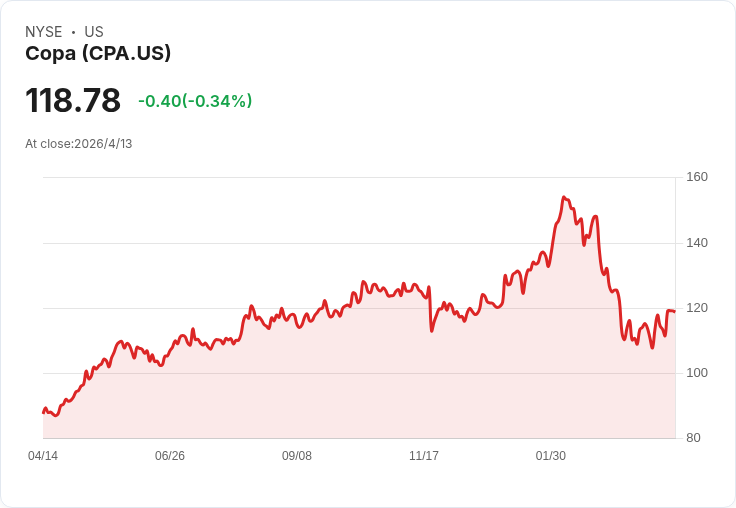Click the US market label
736x508 pixels.
click(94, 32)
